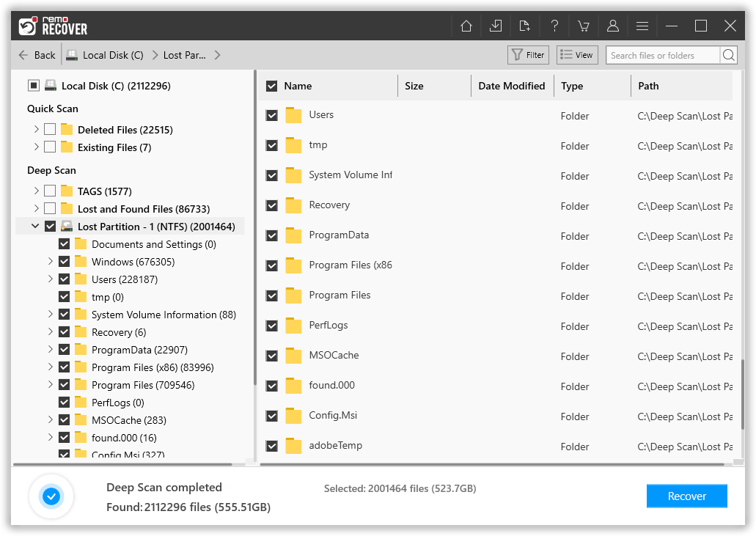
Task: Click the save recovery session icon
Action: click(x=495, y=26)
